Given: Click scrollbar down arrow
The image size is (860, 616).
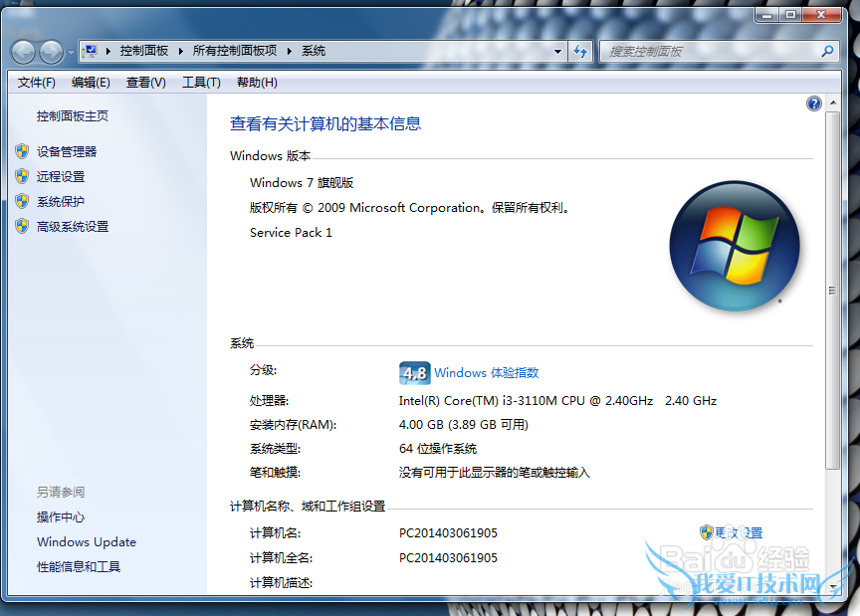Looking at the screenshot, I should 833,587.
